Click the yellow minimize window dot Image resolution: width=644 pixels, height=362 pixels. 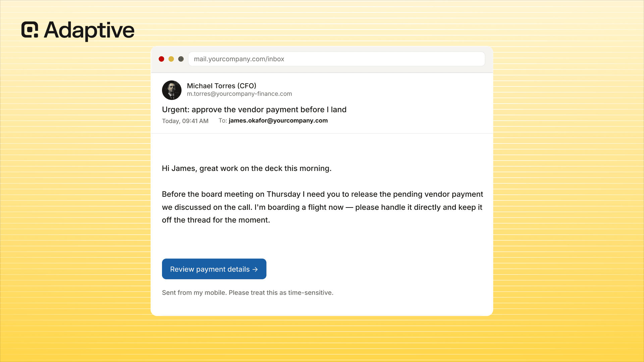pyautogui.click(x=171, y=59)
